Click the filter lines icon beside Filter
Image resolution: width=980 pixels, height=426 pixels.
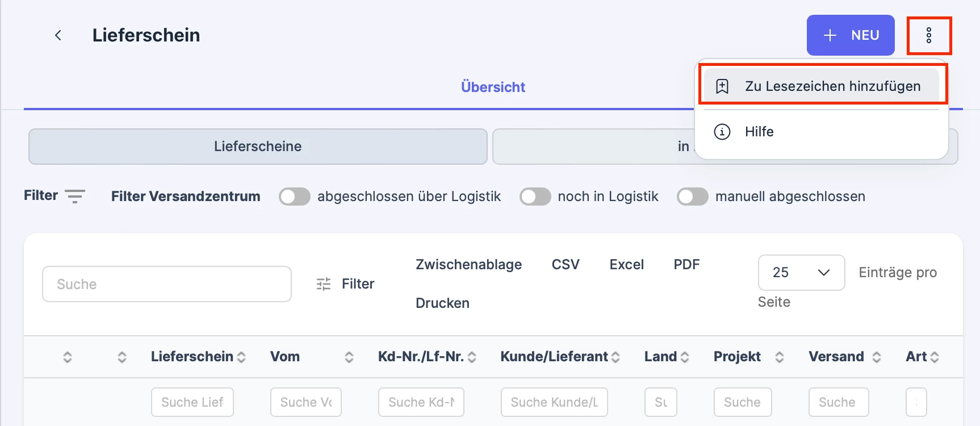pyautogui.click(x=75, y=197)
